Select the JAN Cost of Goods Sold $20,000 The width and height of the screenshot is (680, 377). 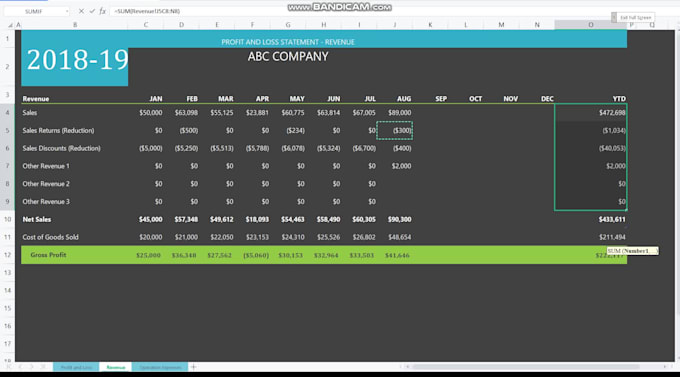click(x=150, y=237)
